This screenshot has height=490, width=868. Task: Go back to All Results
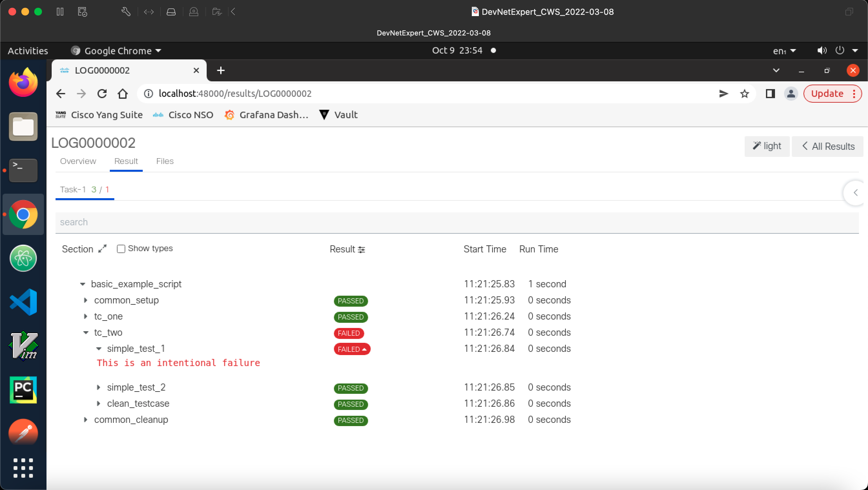[x=828, y=146]
